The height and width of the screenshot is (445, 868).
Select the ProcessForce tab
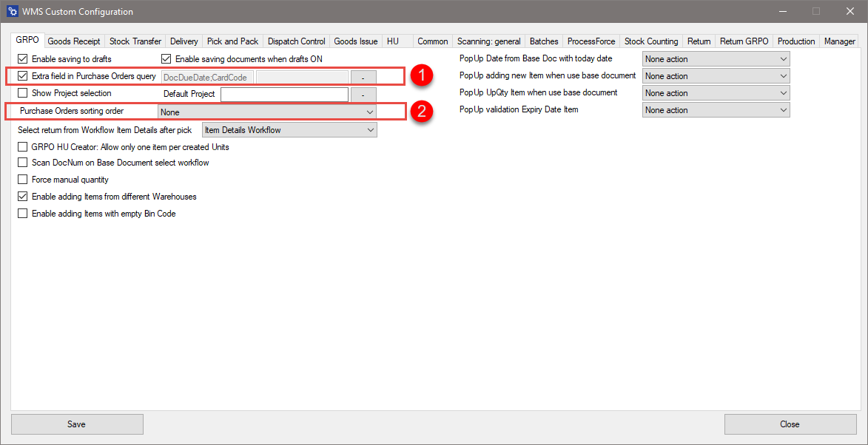[591, 41]
